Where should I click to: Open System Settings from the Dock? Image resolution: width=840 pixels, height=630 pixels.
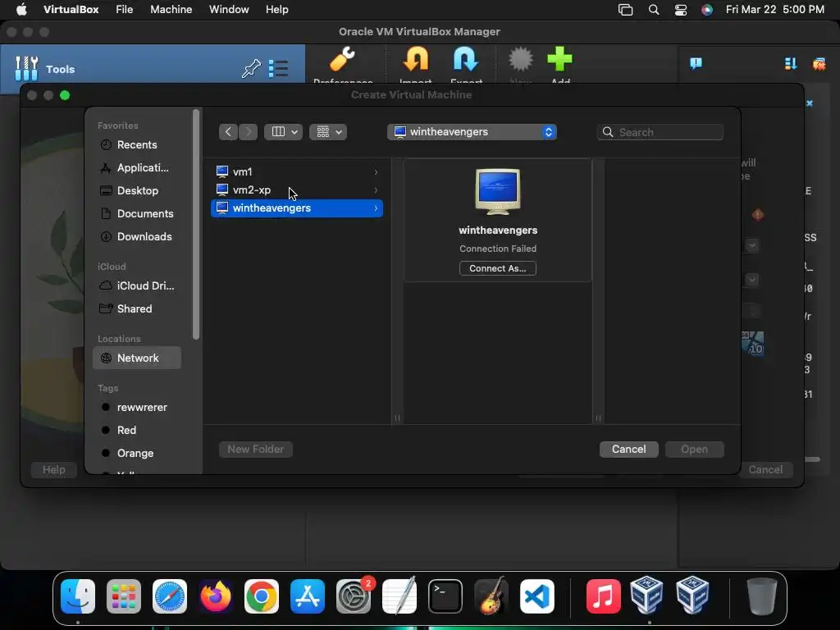pos(354,596)
